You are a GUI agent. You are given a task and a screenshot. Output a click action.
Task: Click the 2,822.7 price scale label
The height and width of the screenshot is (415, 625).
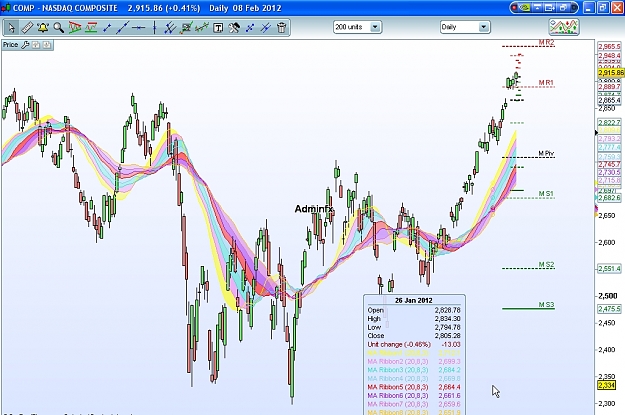pos(609,122)
